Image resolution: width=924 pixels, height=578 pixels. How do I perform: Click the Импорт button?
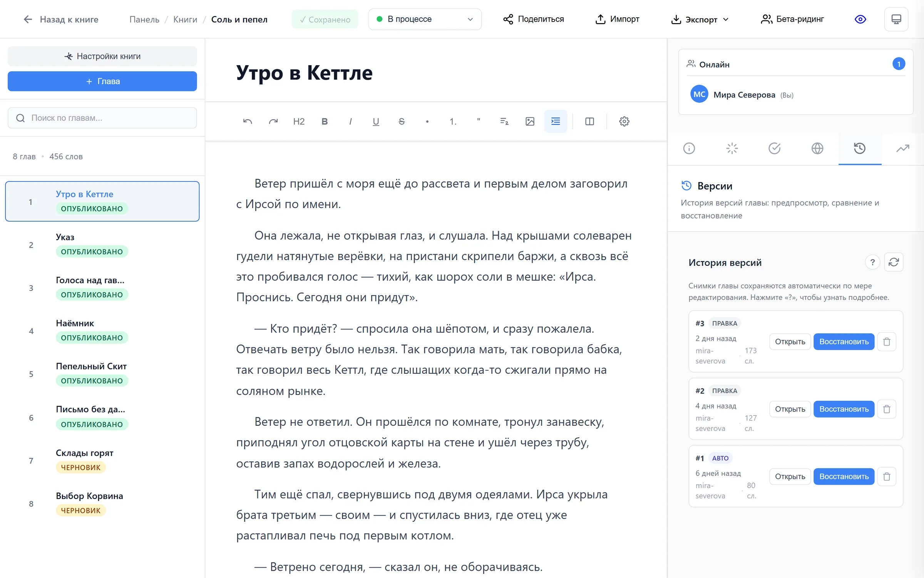617,19
